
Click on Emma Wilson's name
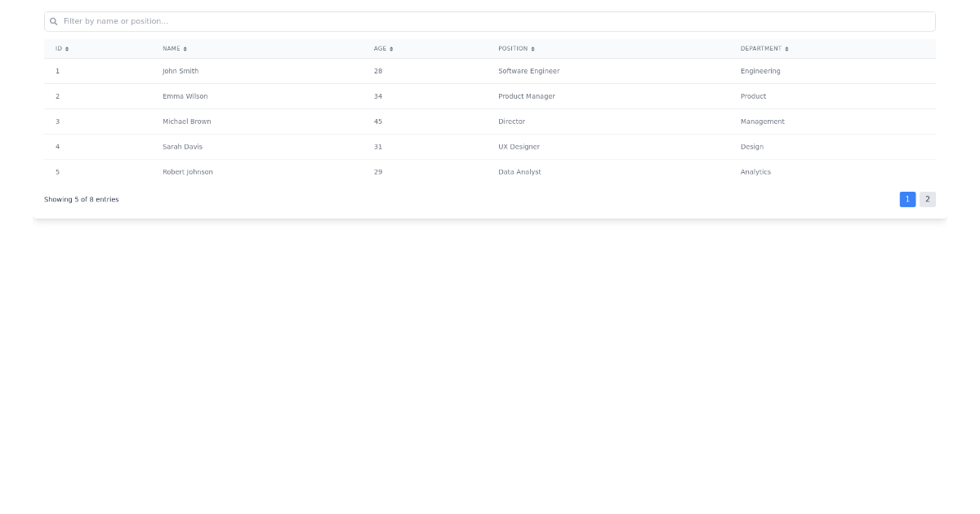click(185, 96)
